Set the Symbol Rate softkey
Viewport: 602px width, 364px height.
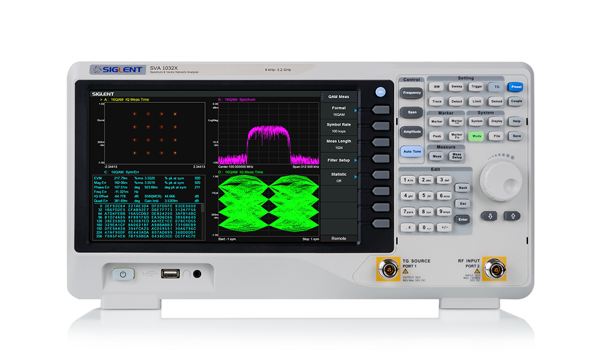[x=339, y=128]
